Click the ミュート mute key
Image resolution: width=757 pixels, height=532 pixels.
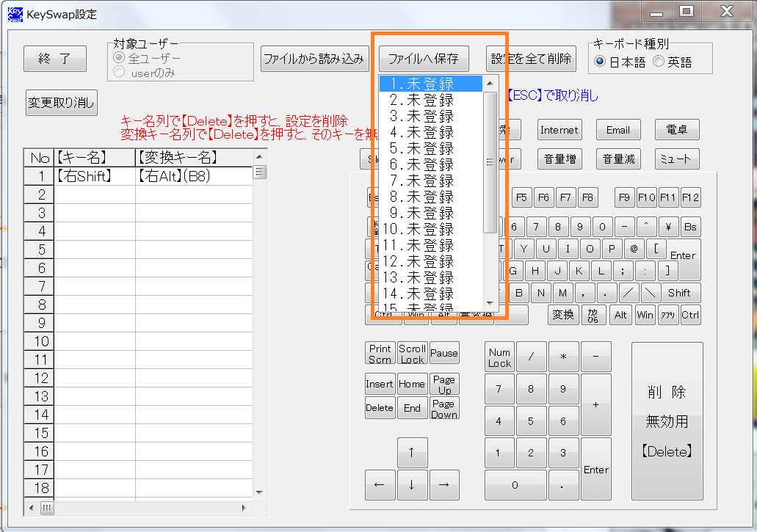coord(676,159)
